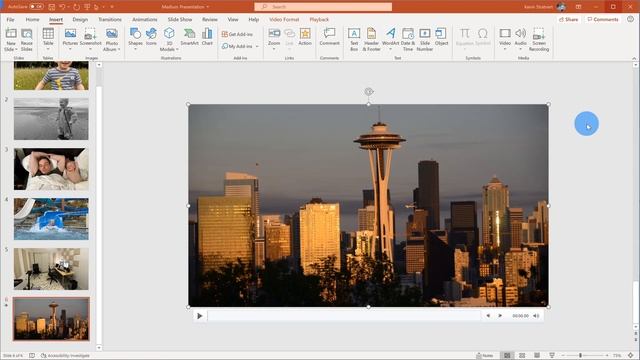Insert Audio
Viewport: 640px width, 360px height.
(520, 39)
